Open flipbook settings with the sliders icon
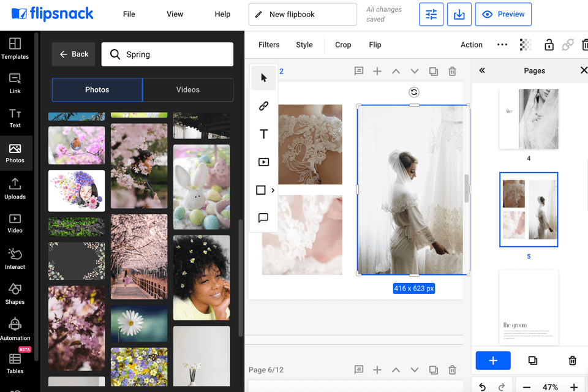 coord(431,14)
